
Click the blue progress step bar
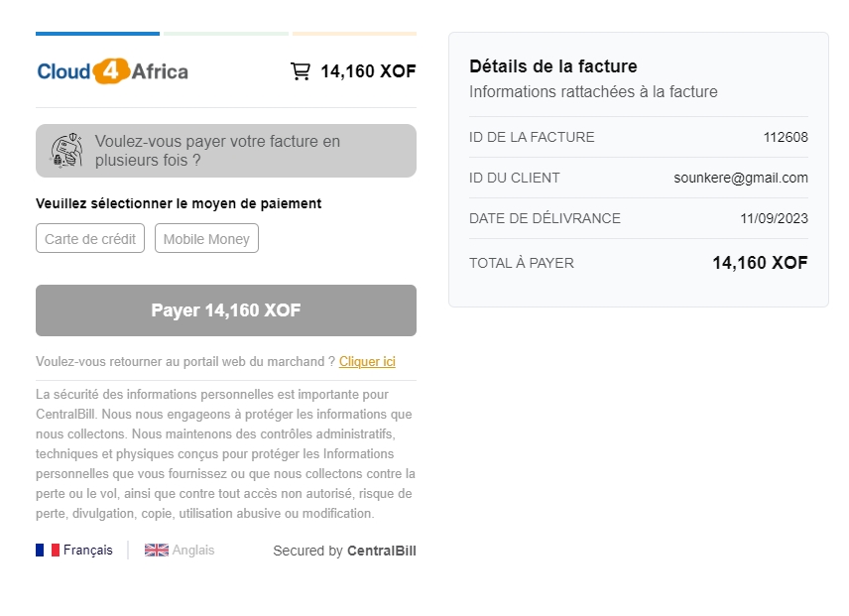pos(97,34)
